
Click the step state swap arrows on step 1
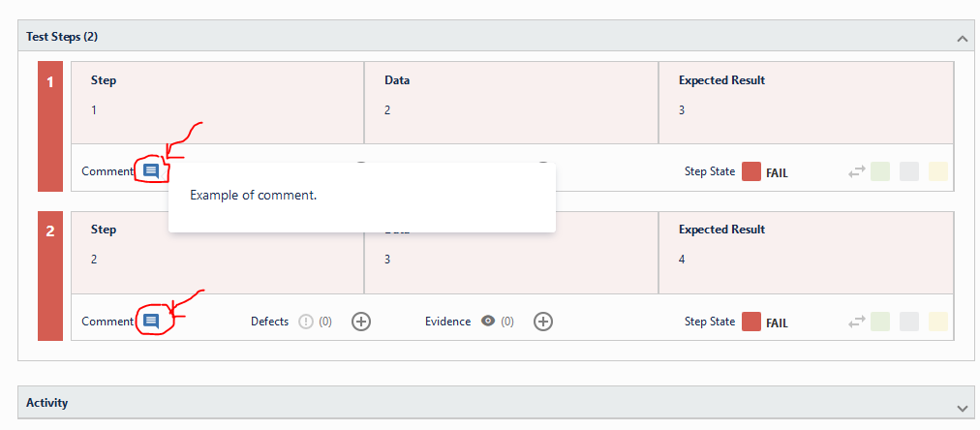point(856,171)
